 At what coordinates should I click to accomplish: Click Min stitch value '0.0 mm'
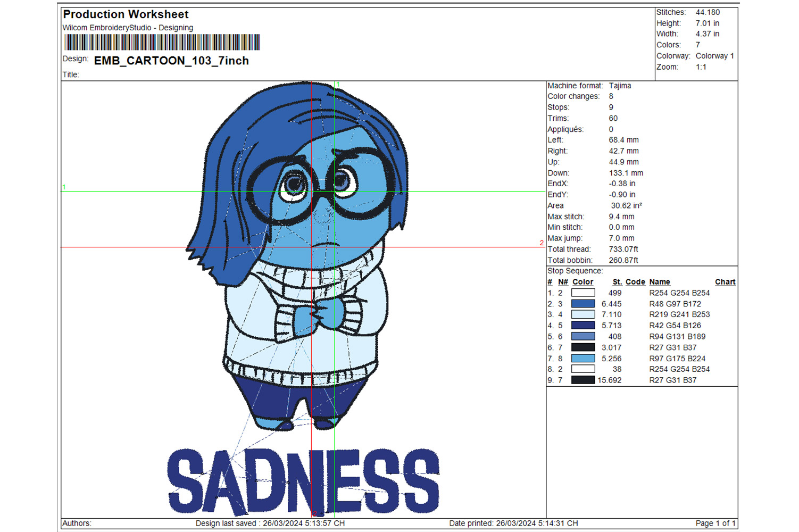(x=621, y=227)
